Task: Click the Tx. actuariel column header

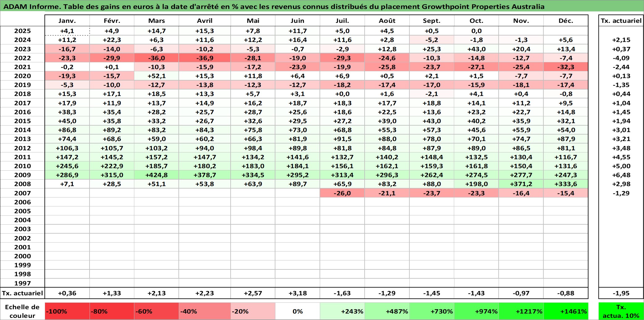Action: (x=621, y=21)
